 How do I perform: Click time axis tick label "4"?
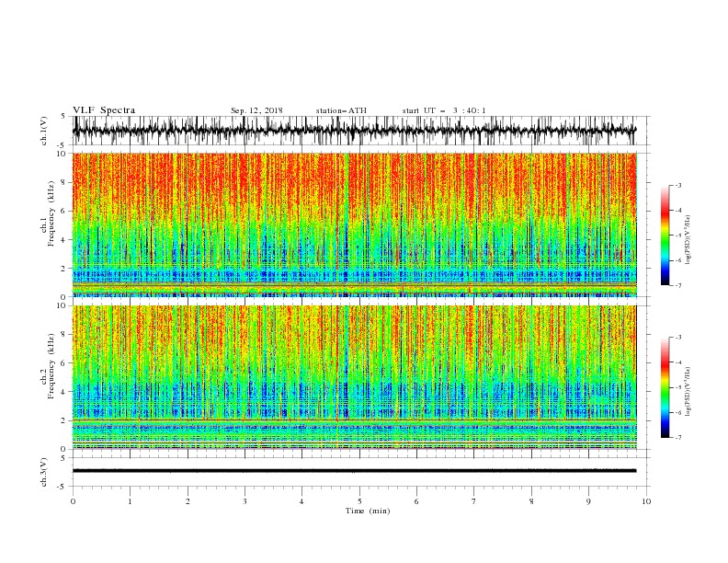tap(301, 501)
